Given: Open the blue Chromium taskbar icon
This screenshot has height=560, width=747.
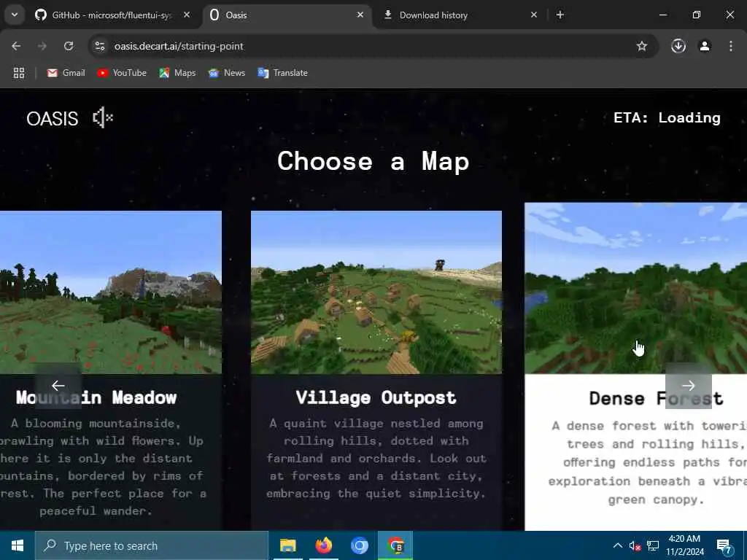Looking at the screenshot, I should click(x=359, y=545).
